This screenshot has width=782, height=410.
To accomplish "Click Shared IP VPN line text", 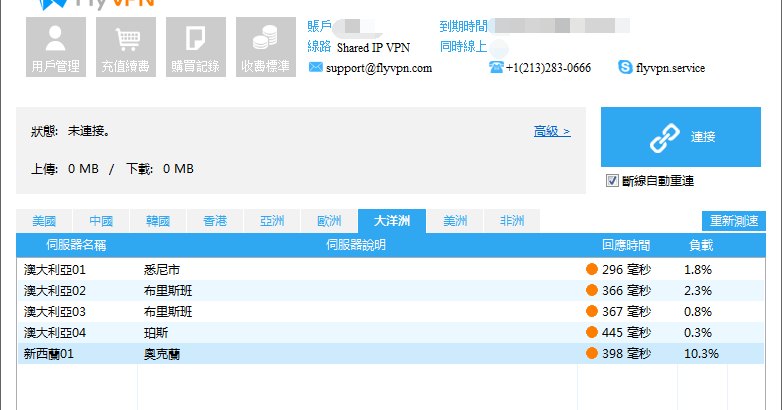I will pos(374,48).
